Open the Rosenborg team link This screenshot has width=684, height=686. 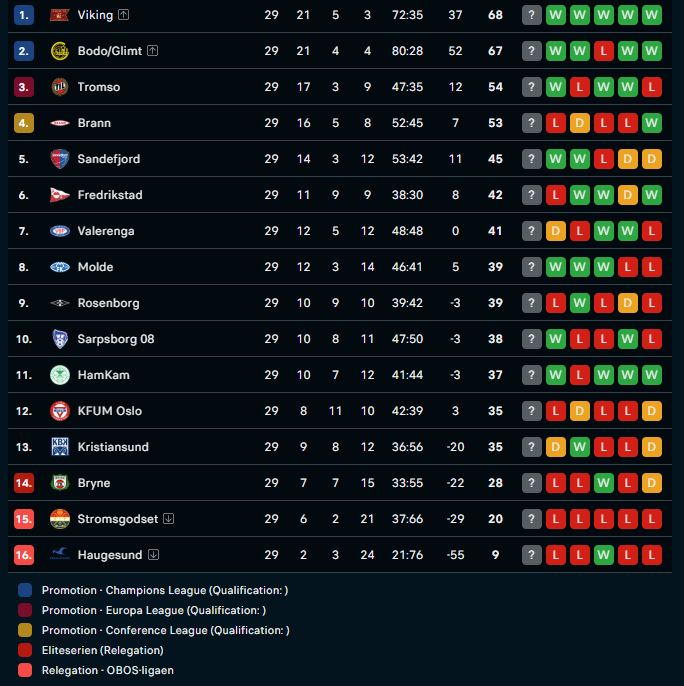[108, 303]
